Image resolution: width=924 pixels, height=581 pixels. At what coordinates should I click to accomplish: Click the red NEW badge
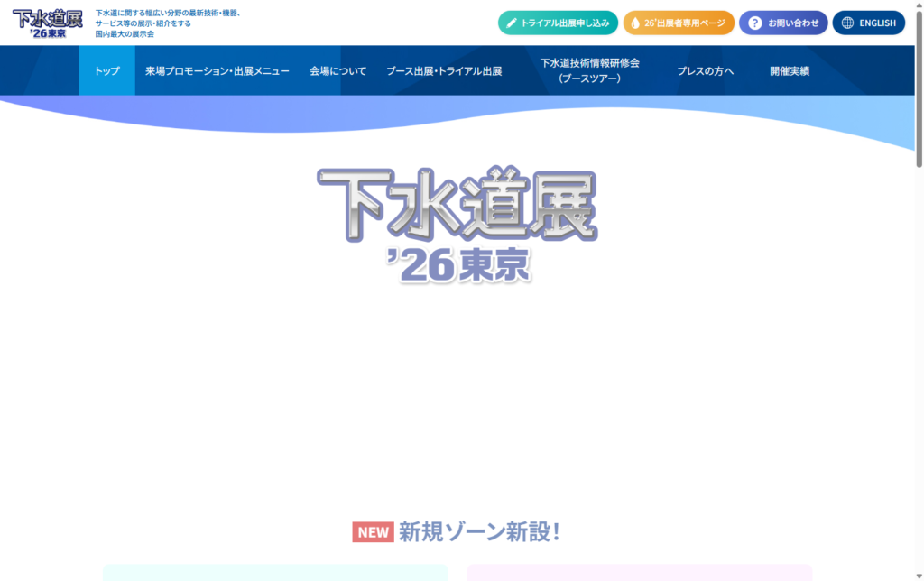click(x=373, y=532)
